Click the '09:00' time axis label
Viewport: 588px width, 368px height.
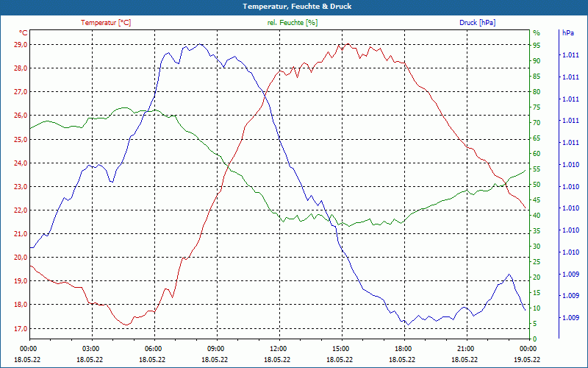pyautogui.click(x=215, y=348)
